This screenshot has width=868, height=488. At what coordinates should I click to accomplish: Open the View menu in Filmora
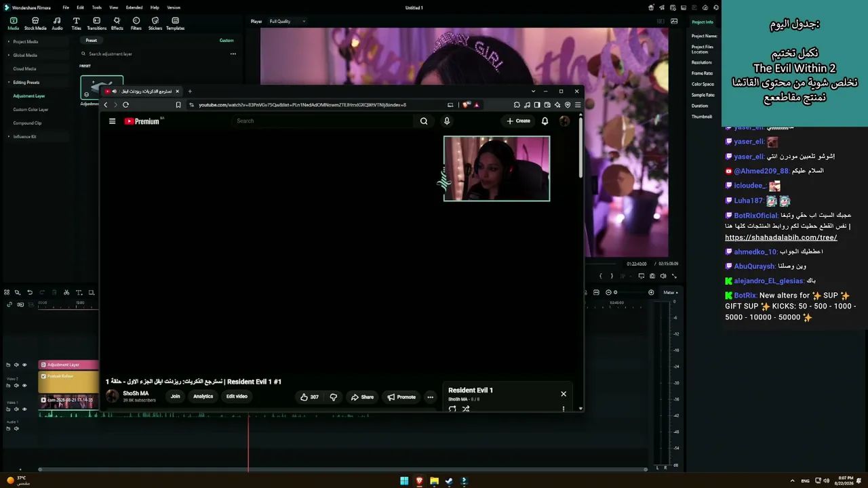tap(114, 7)
